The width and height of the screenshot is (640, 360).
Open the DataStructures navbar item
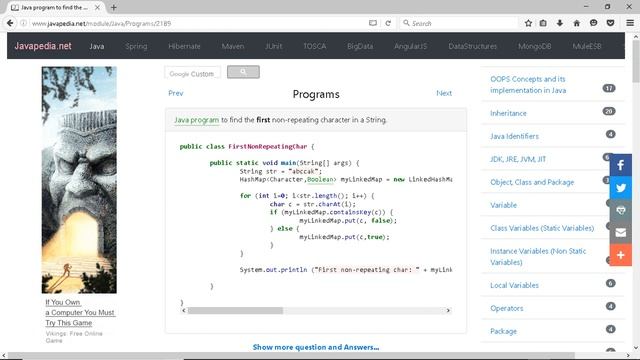point(473,47)
